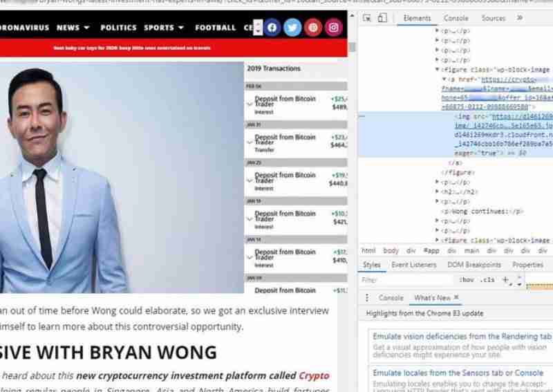Open the SPORTS dropdown in the site navigation
Viewport: 553px width, 392px height.
pos(164,28)
